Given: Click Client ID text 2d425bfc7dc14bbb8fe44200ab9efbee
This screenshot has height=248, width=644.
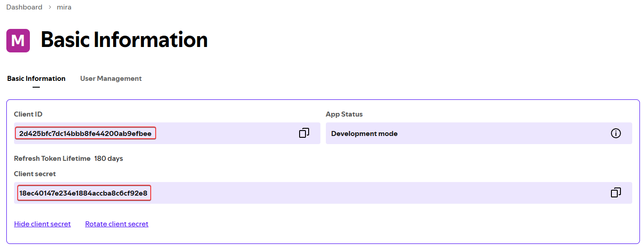Looking at the screenshot, I should pos(86,133).
